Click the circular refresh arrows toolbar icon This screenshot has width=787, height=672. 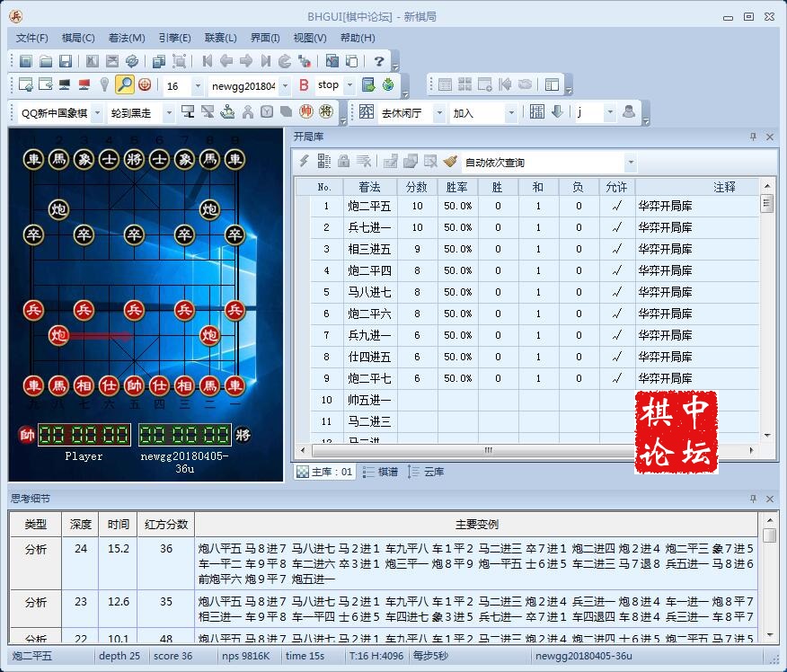(x=132, y=61)
